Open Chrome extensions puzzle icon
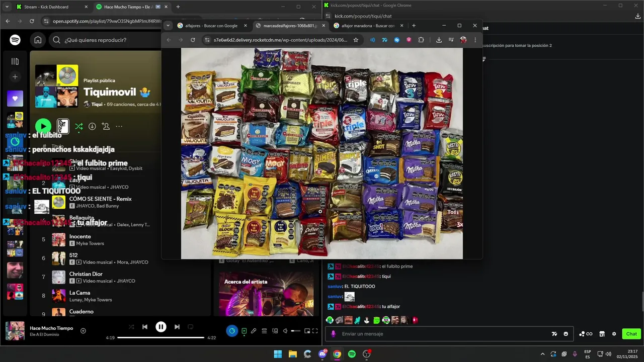The width and height of the screenshot is (644, 362). coord(421,40)
